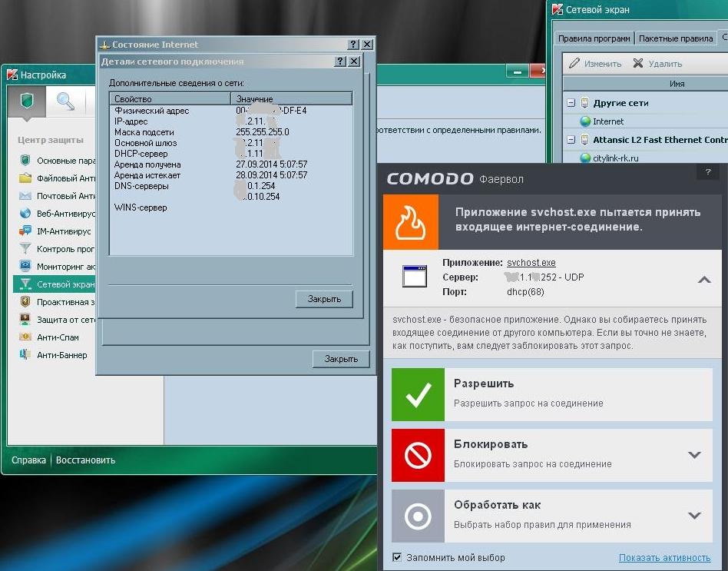The image size is (728, 571).
Task: Open IM-Антивирус settings
Action: 64,231
